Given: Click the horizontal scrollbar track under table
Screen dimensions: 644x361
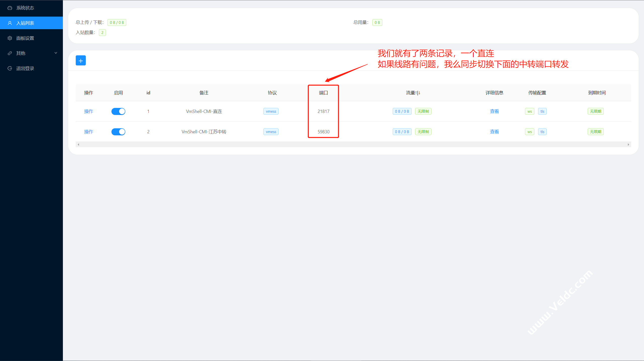Looking at the screenshot, I should point(352,144).
